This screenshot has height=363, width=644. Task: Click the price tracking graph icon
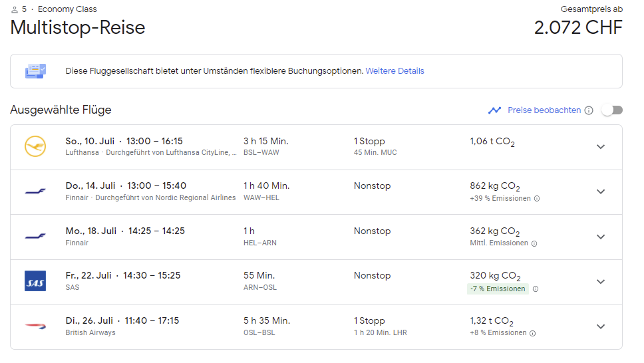point(494,110)
